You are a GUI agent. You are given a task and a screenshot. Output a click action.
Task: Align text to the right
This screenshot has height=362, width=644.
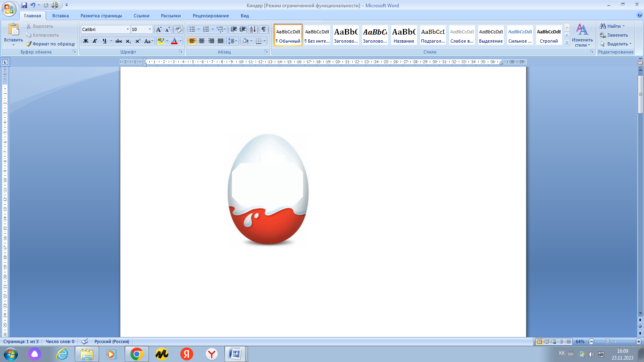(211, 41)
